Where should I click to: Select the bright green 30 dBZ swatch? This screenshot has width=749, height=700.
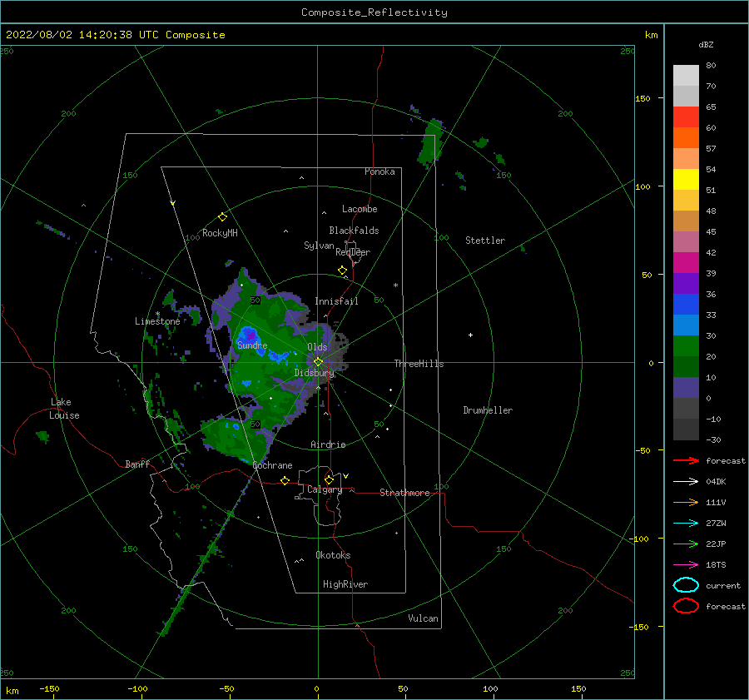pyautogui.click(x=686, y=346)
